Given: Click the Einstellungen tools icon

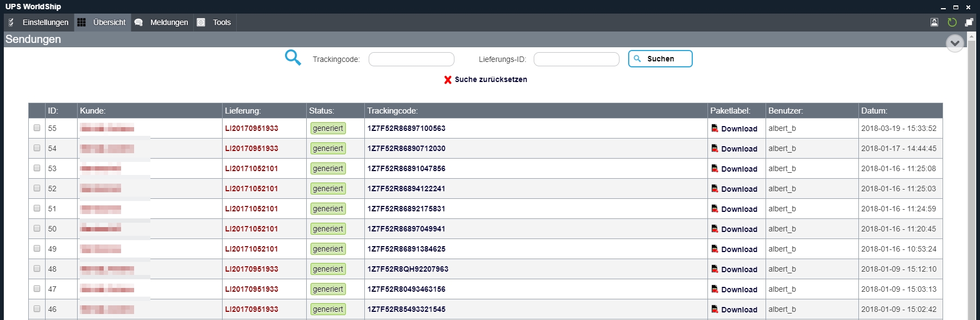Looking at the screenshot, I should (x=11, y=22).
